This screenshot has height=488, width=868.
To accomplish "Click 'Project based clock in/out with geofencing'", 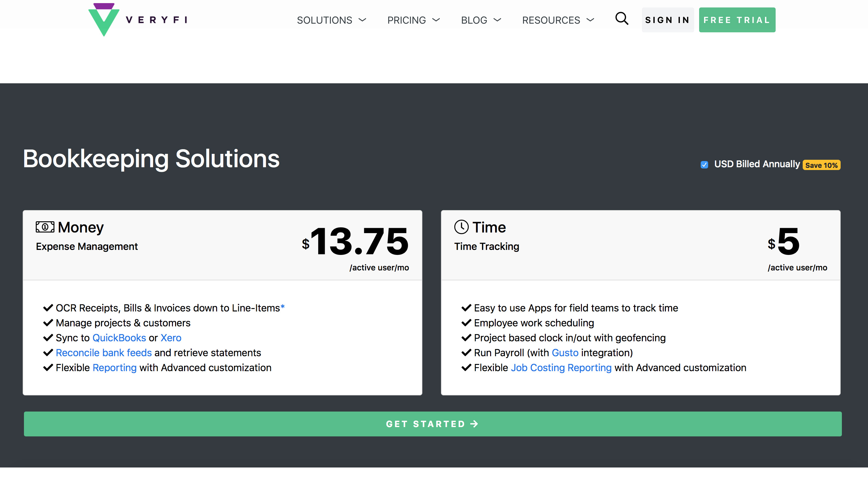I will coord(570,338).
